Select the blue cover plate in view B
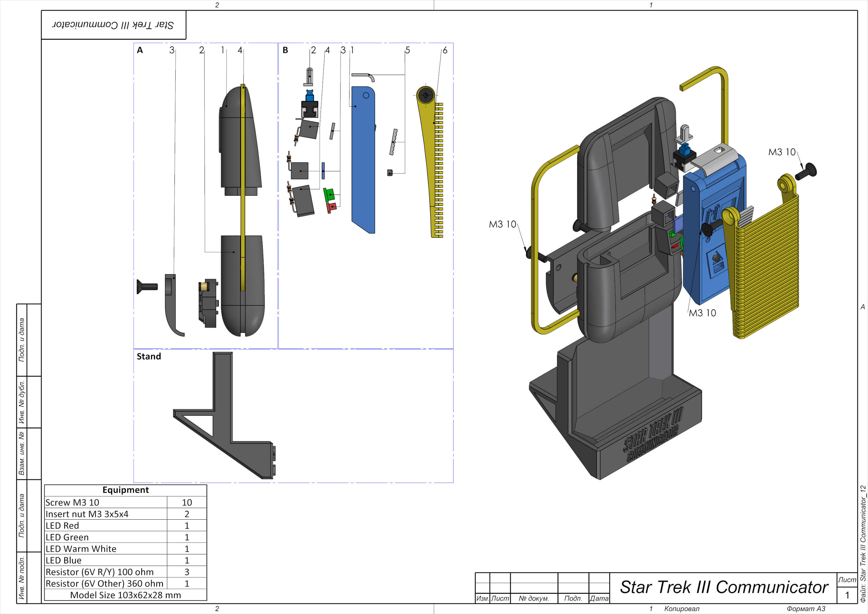868x614 pixels. coord(363,159)
